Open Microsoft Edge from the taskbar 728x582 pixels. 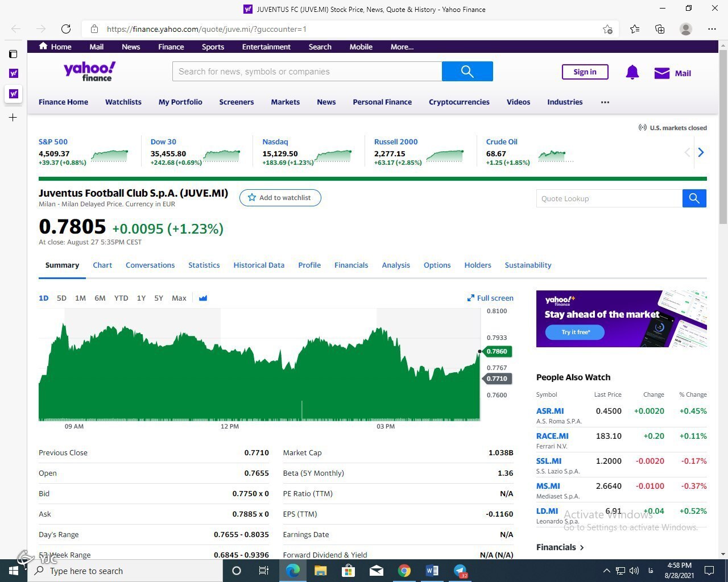click(x=293, y=571)
